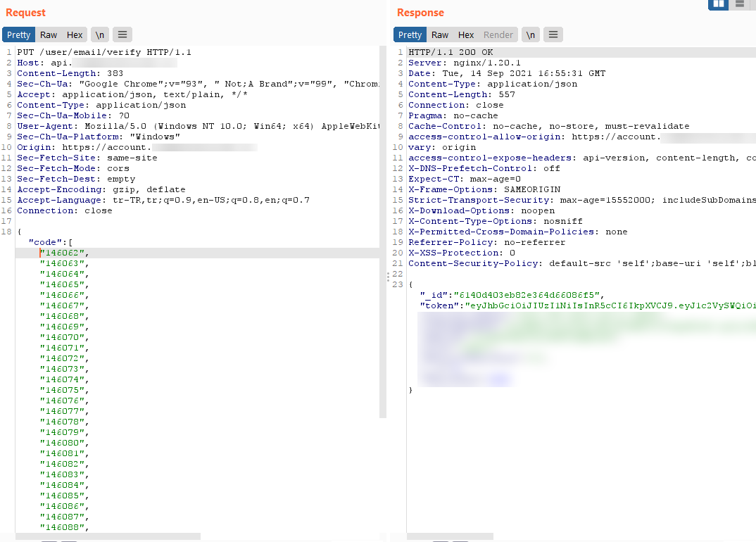Click X-DNS-Prefetch-Control: off header
The width and height of the screenshot is (756, 542).
click(484, 169)
